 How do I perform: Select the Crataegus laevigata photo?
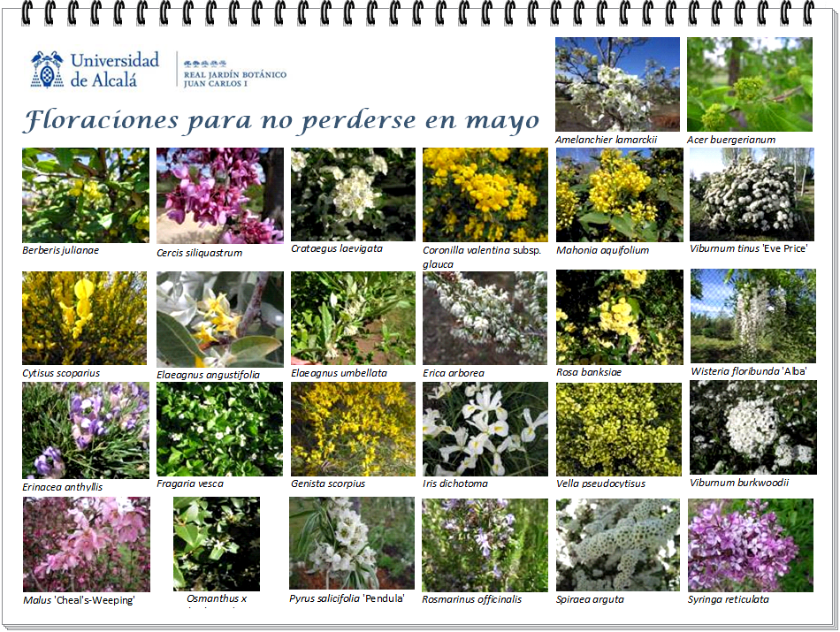click(x=353, y=194)
